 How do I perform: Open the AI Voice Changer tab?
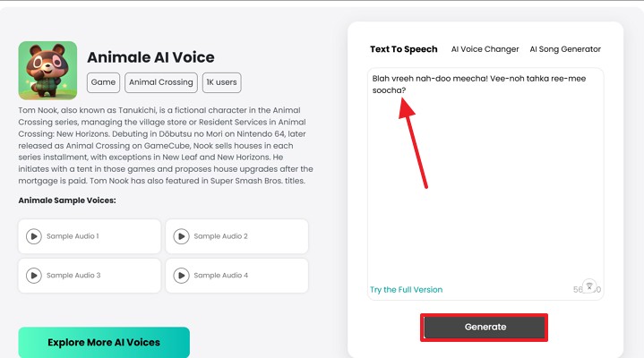[485, 49]
